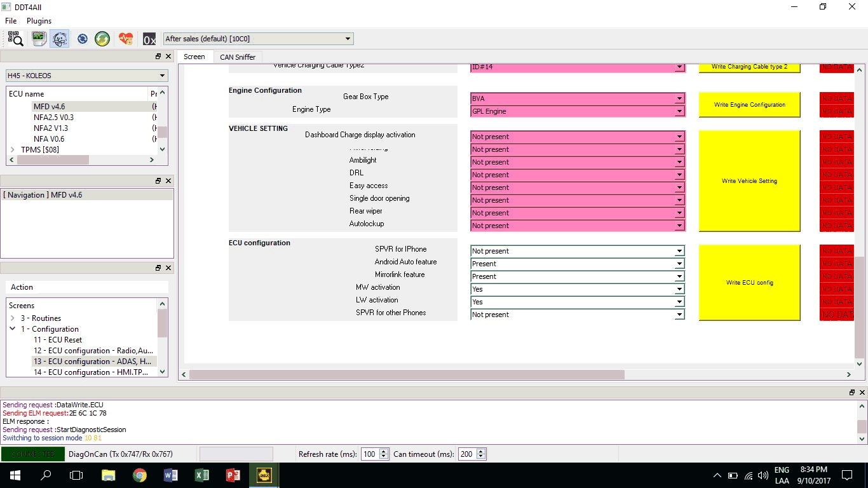
Task: Increase the Refresh rate stepper value
Action: pyautogui.click(x=384, y=452)
